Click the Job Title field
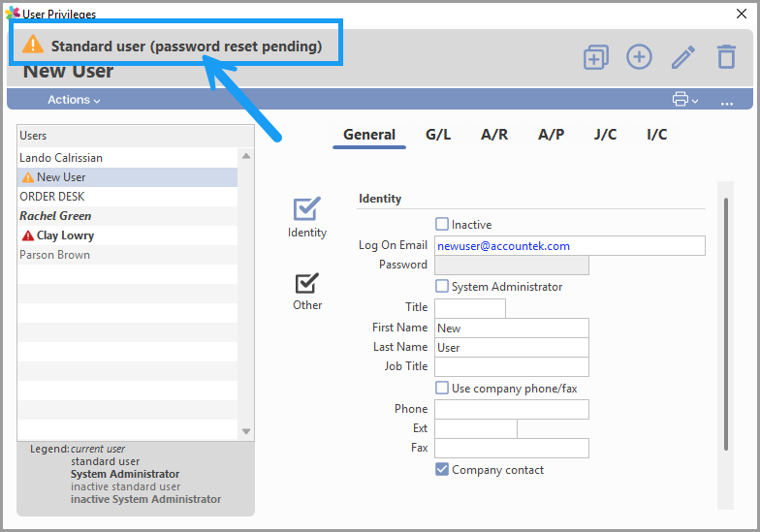This screenshot has width=760, height=532. point(512,366)
